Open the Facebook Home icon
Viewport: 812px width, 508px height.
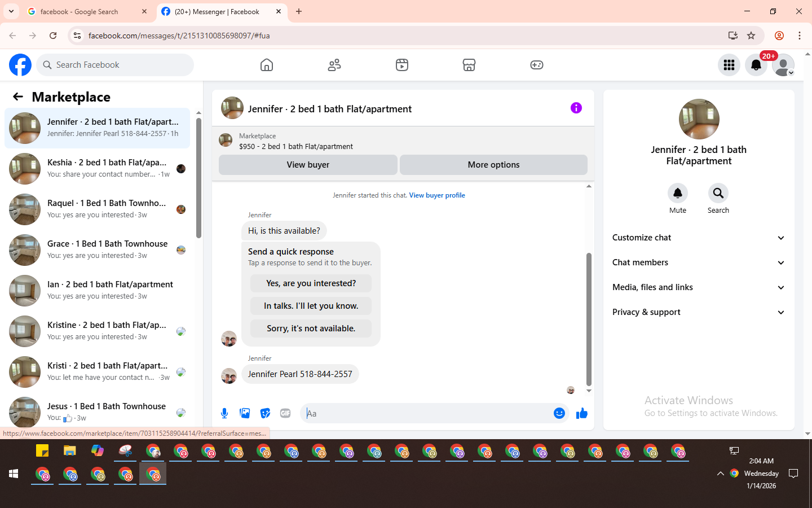267,65
